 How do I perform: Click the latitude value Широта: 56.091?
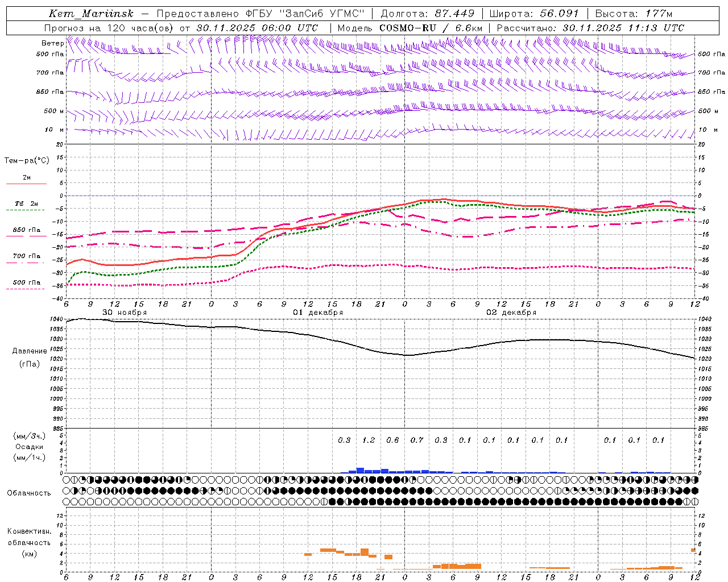pyautogui.click(x=534, y=14)
